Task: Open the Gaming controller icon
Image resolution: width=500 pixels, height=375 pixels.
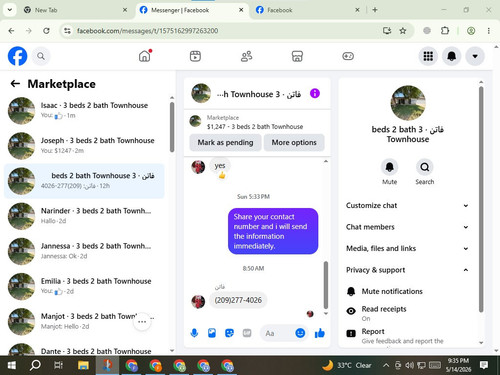Action: pyautogui.click(x=348, y=56)
